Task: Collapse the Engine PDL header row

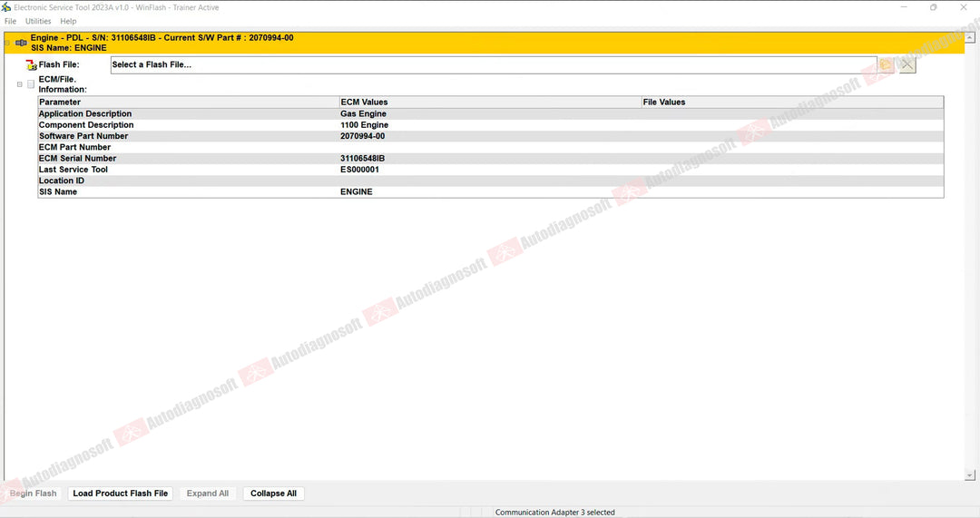Action: (7, 43)
